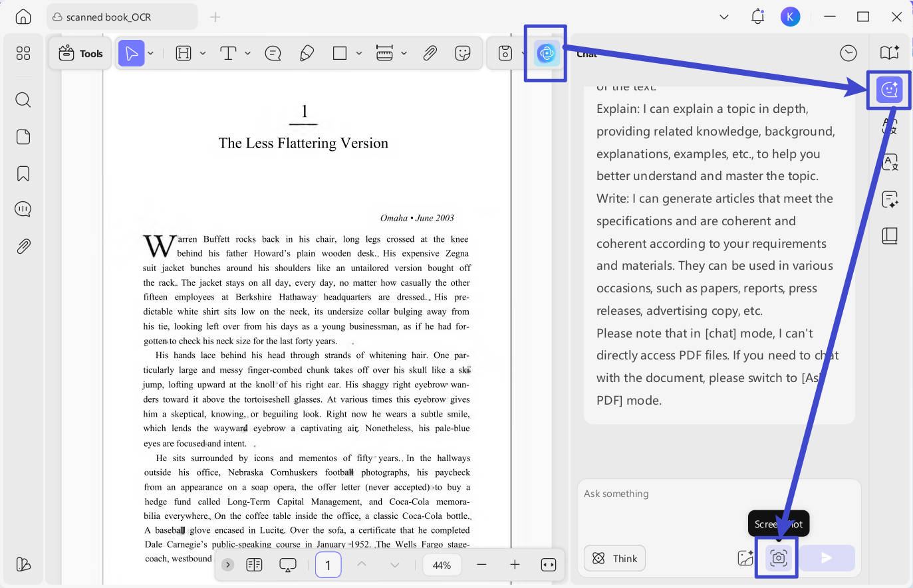The height and width of the screenshot is (588, 913).
Task: Expand the selection tool dropdown arrow
Action: pyautogui.click(x=151, y=53)
